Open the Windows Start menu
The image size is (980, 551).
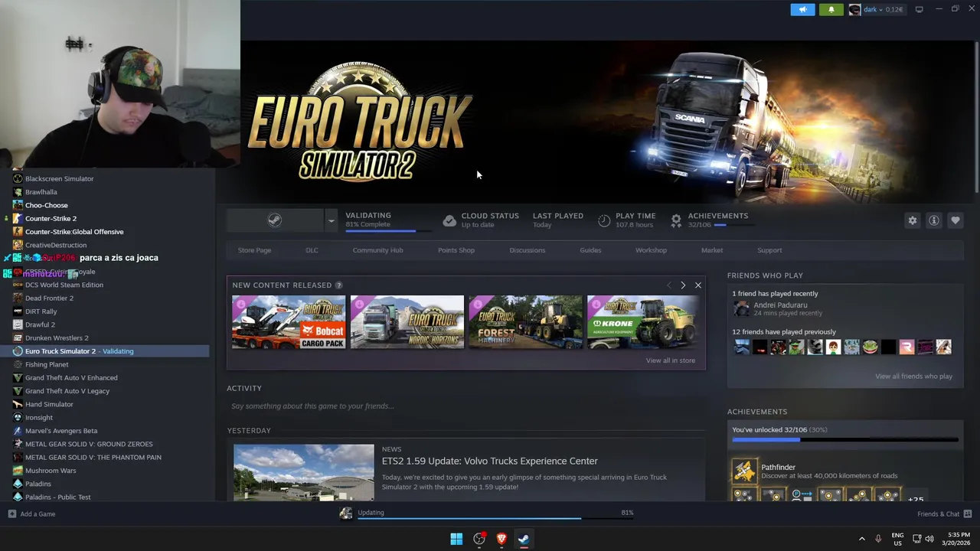click(x=456, y=539)
